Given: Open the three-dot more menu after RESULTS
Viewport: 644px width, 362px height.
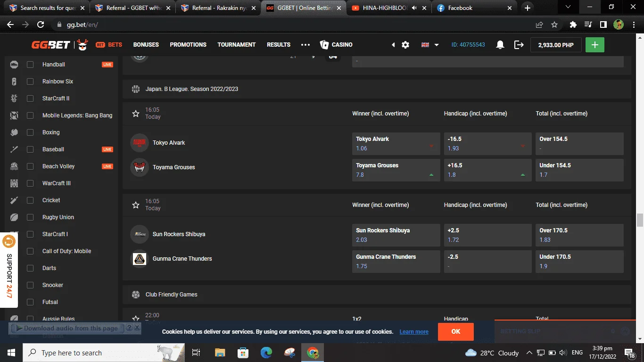Looking at the screenshot, I should pos(305,45).
